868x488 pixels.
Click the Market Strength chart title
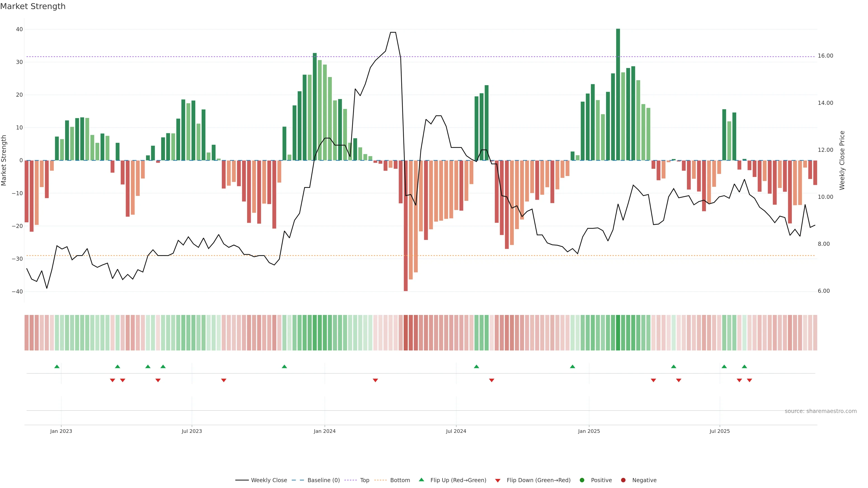pos(33,6)
